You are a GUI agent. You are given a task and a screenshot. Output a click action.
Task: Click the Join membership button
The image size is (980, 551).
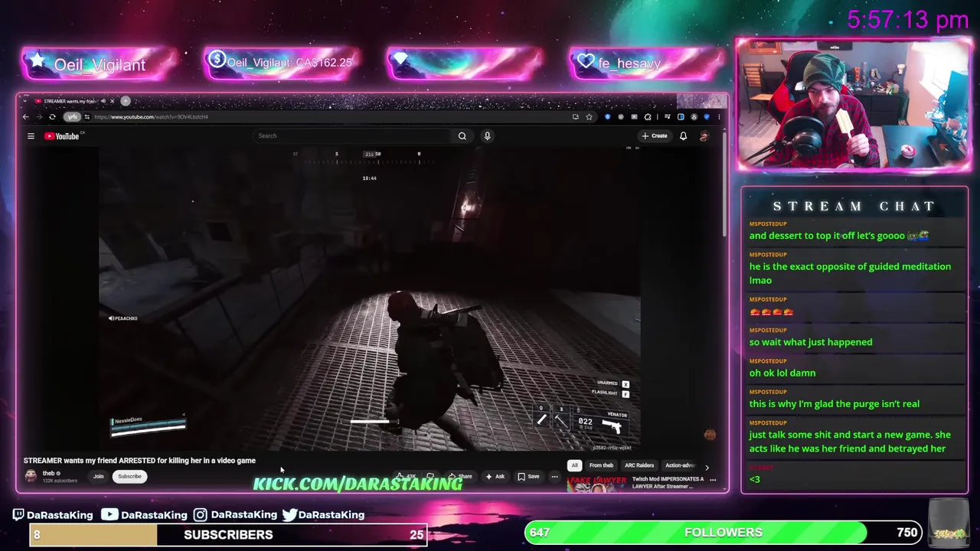pyautogui.click(x=98, y=476)
